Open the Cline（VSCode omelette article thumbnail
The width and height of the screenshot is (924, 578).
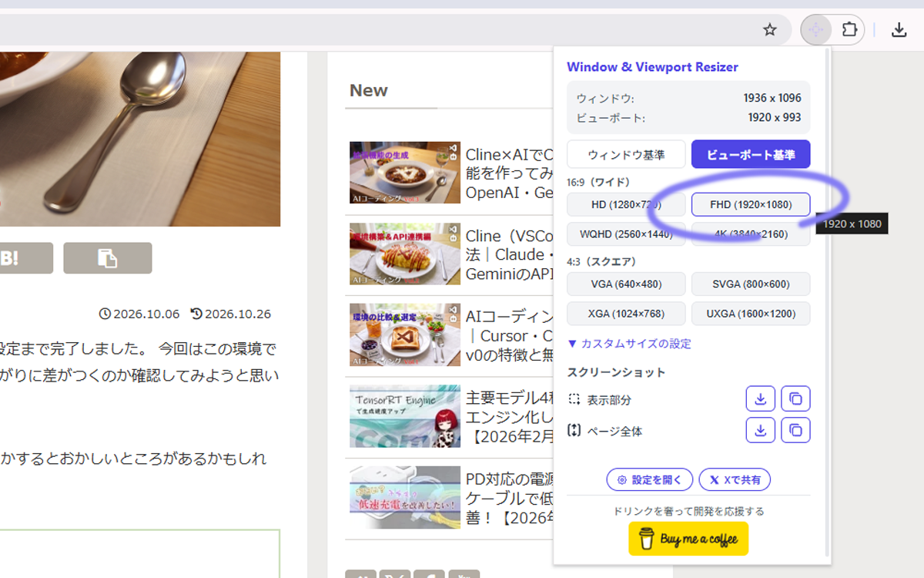(x=405, y=254)
